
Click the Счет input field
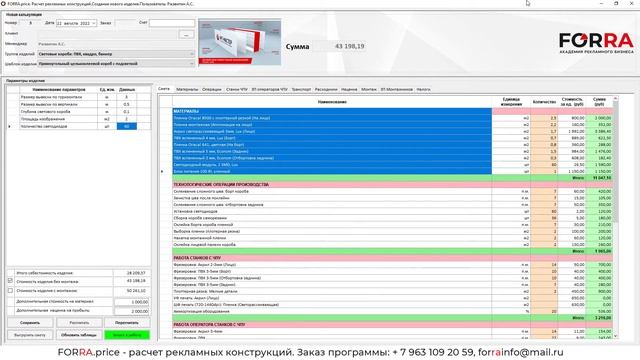[172, 23]
